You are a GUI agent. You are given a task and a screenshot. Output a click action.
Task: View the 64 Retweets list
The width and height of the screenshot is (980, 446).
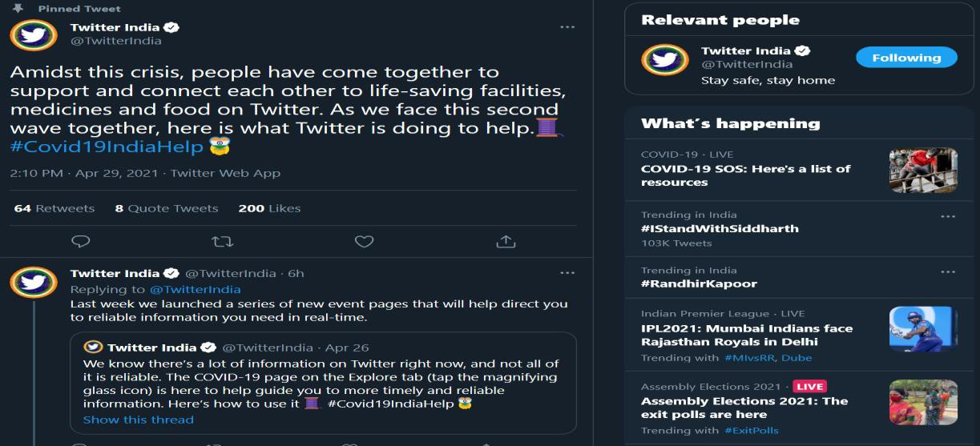click(54, 208)
